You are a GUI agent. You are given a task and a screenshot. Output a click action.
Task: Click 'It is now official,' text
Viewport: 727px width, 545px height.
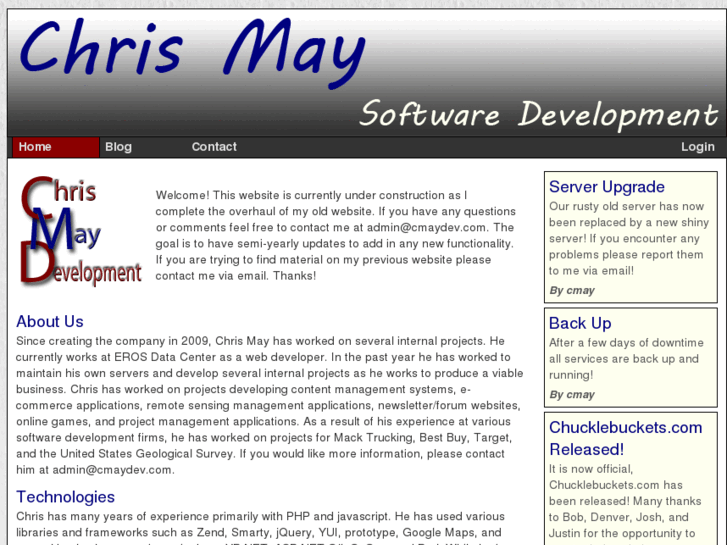[591, 469]
